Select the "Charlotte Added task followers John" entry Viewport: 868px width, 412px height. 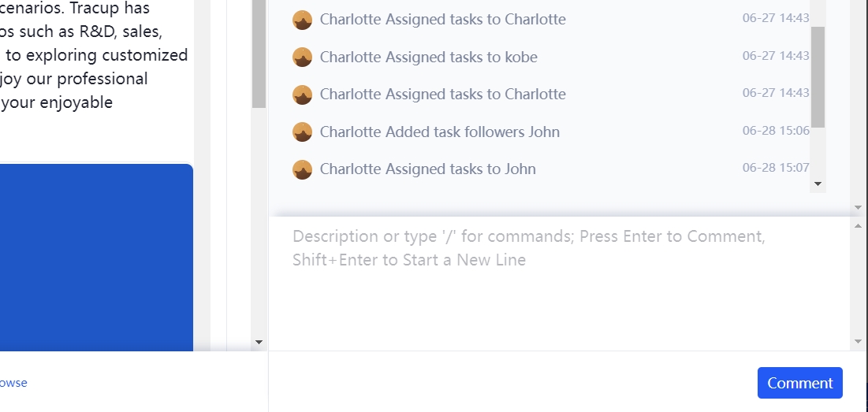pos(440,132)
